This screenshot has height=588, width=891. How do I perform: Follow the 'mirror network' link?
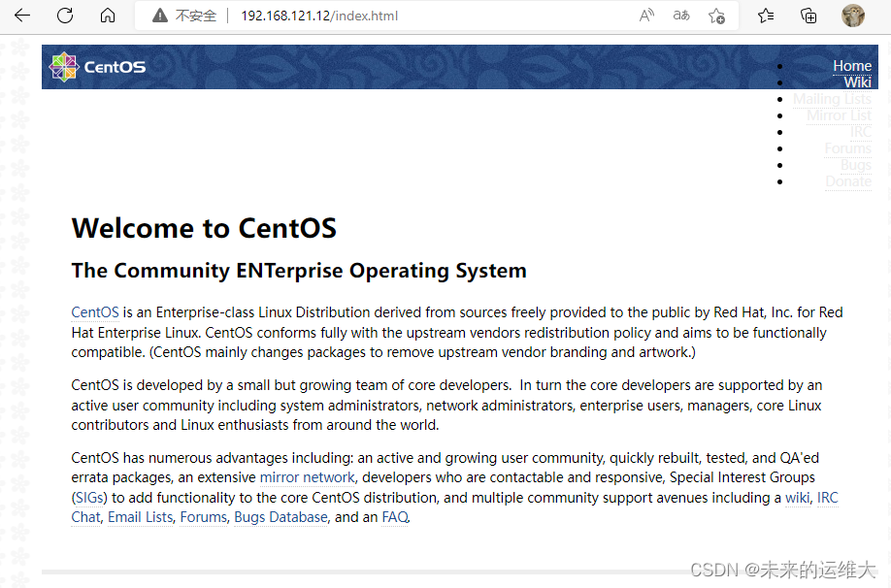point(307,477)
